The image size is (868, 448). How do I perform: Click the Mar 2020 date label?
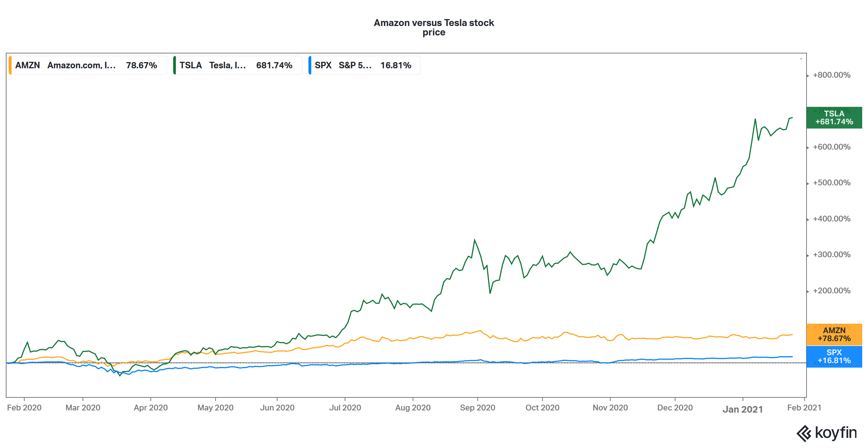pyautogui.click(x=83, y=408)
